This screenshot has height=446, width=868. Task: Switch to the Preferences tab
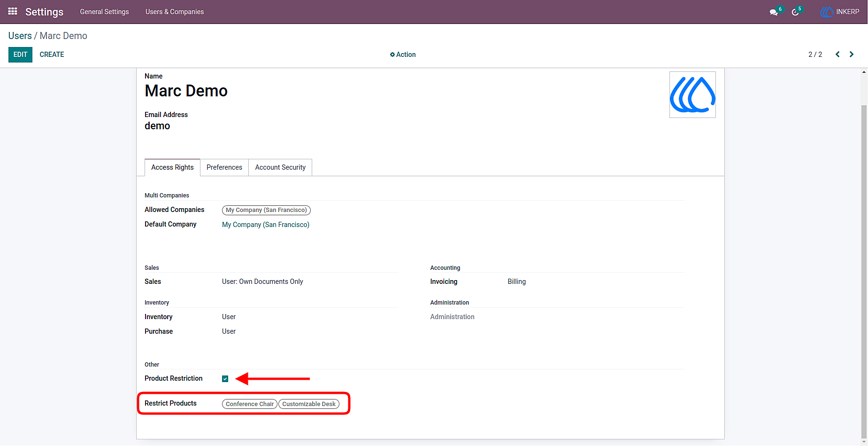[x=224, y=167]
